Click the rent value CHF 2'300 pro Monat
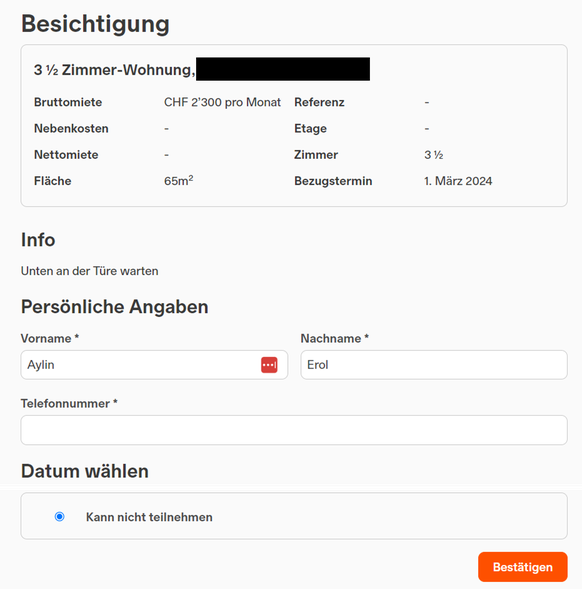The height and width of the screenshot is (589, 582). tap(222, 102)
